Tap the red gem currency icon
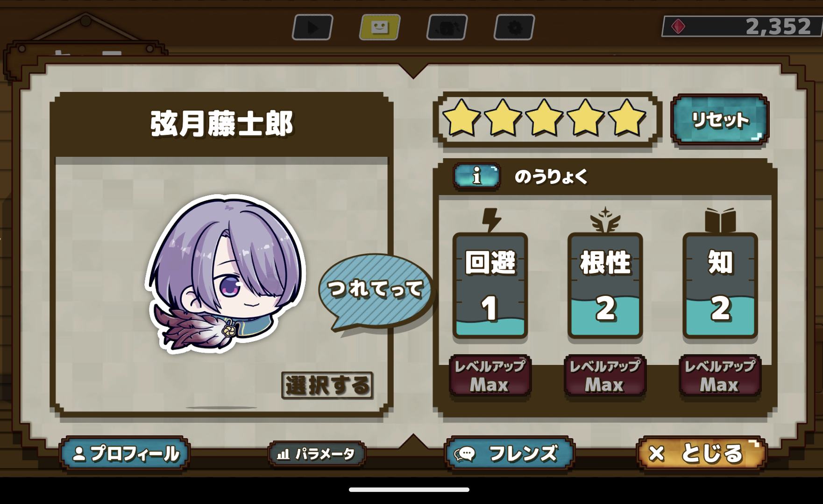 point(678,26)
